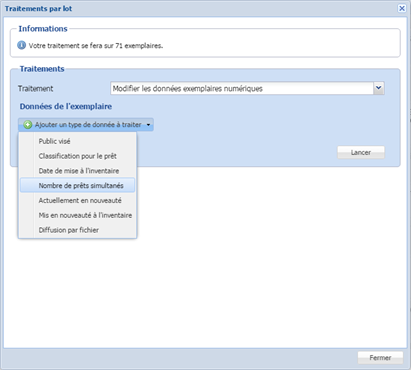Choose 'Classification pour le prêt' option
The image size is (412, 371).
pos(77,156)
